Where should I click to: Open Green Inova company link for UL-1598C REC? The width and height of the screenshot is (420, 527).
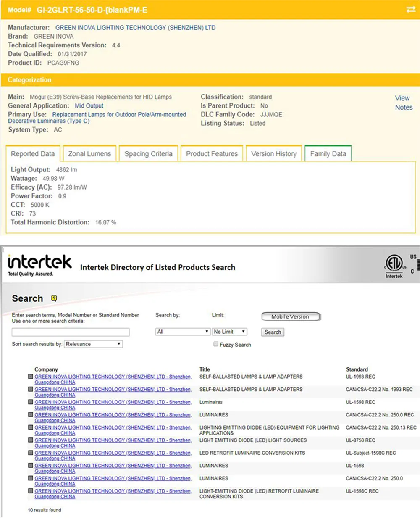113,494
